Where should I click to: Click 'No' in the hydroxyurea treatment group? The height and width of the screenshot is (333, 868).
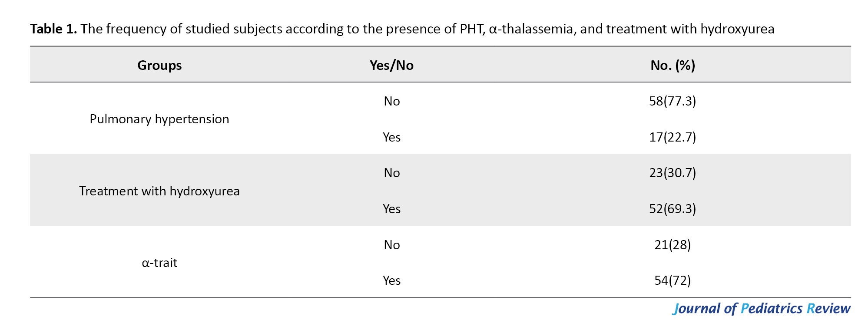[x=391, y=173]
